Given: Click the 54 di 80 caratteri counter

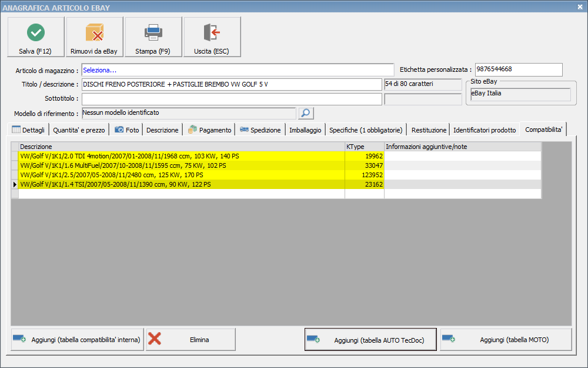Looking at the screenshot, I should [x=423, y=84].
